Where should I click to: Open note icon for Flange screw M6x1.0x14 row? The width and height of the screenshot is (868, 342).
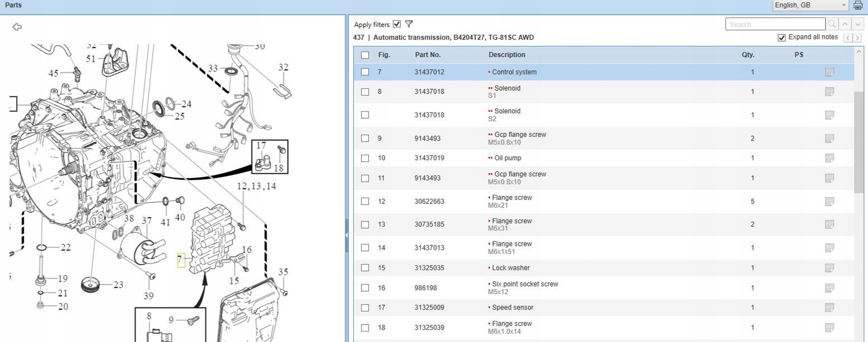(x=829, y=327)
